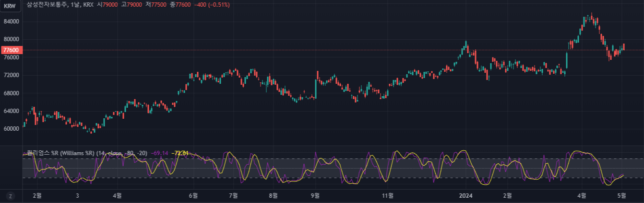This screenshot has width=644, height=203.
Task: Select the 삼성전자보통주 symbol title
Action: [x=48, y=5]
